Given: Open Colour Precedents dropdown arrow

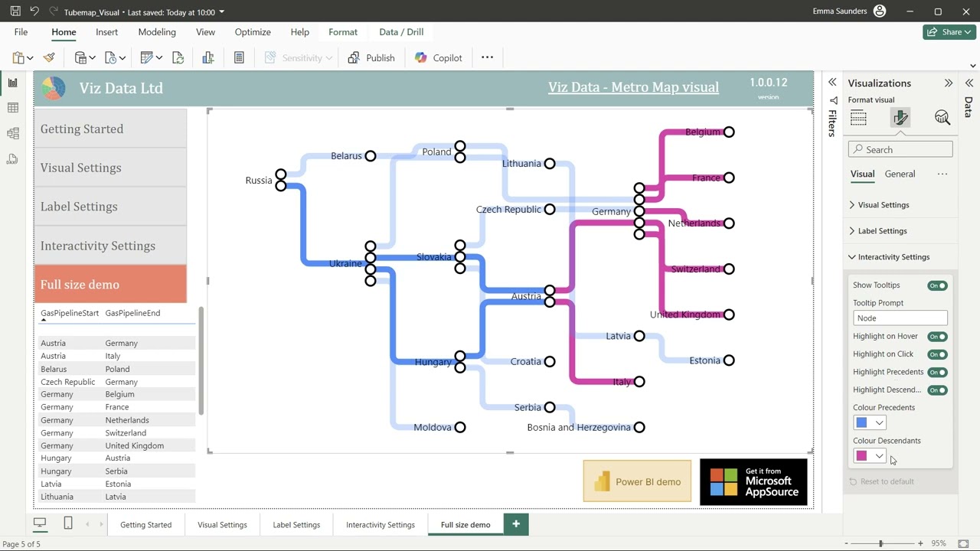Looking at the screenshot, I should 880,423.
